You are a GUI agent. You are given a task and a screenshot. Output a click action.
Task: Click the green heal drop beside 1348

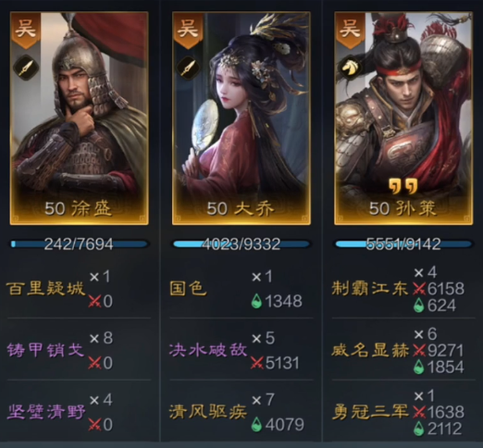coord(256,301)
